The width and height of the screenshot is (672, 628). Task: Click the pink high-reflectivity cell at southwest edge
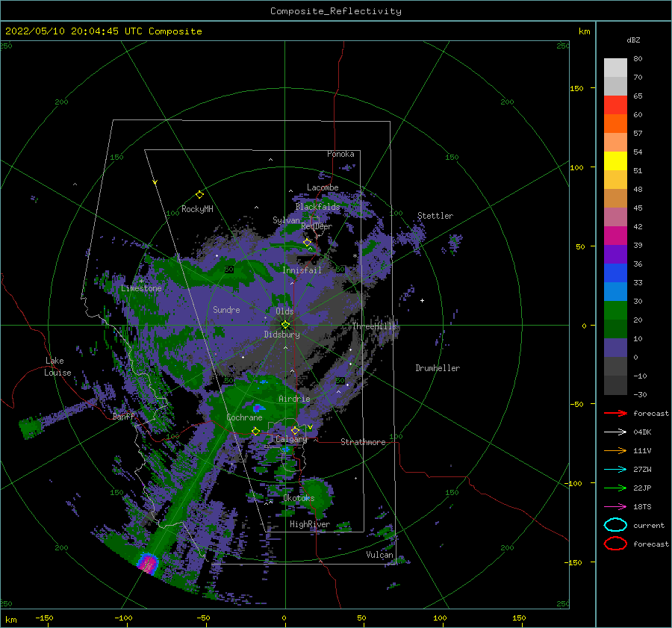coord(148,563)
